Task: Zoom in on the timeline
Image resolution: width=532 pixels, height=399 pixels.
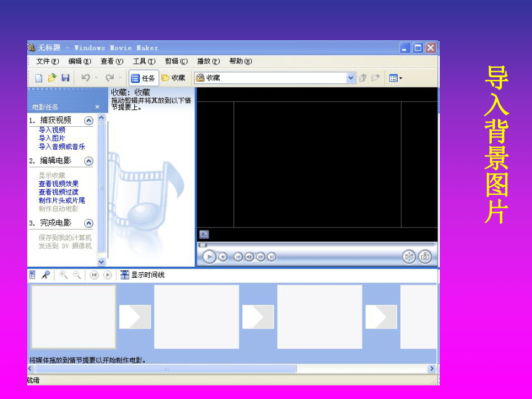Action: coord(64,275)
